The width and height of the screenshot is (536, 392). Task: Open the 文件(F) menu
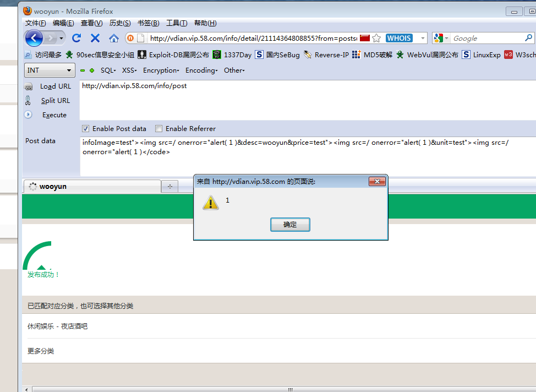tap(36, 23)
